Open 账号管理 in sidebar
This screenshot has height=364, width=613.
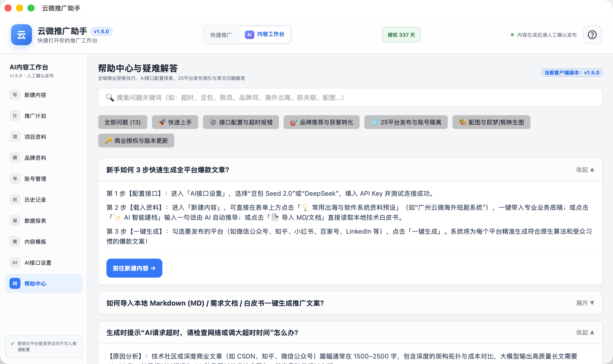coord(44,179)
